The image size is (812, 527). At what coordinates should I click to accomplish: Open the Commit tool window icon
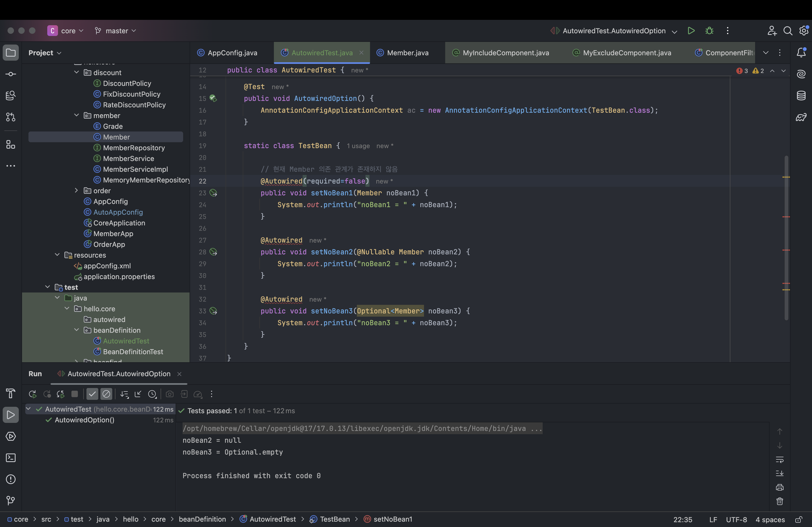[10, 74]
